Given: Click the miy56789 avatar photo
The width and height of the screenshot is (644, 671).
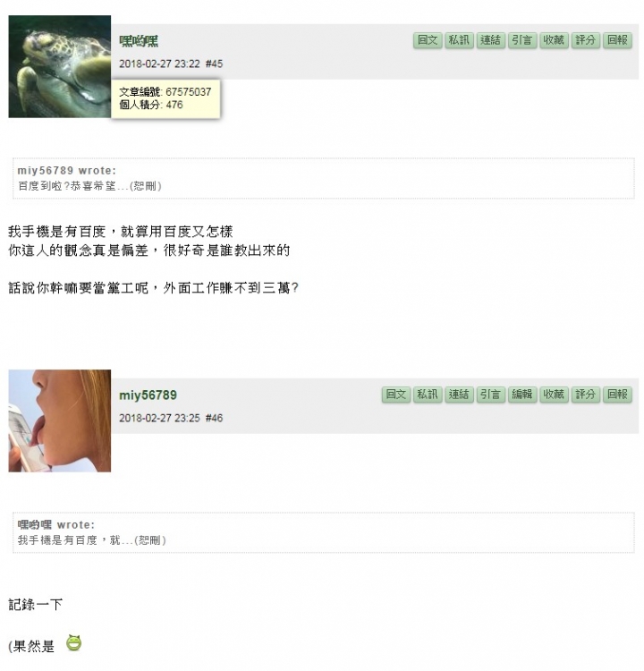Looking at the screenshot, I should click(59, 421).
